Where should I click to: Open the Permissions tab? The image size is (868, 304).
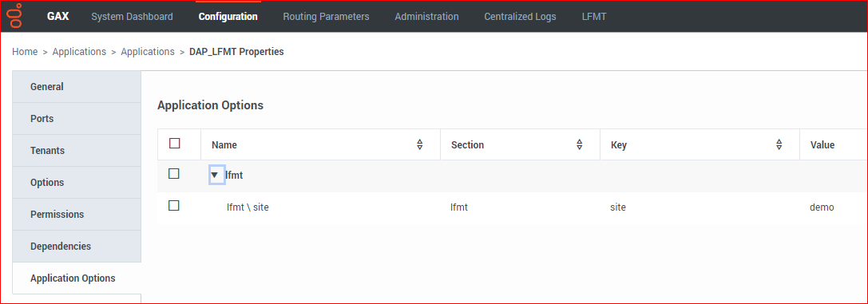77,215
